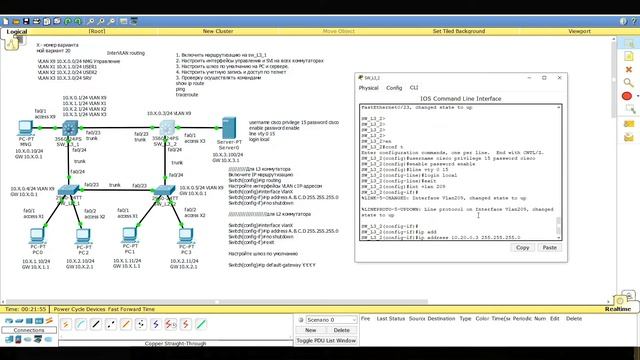640x360 pixels.
Task: Open the Drawing Palette icon
Action: pos(123,21)
